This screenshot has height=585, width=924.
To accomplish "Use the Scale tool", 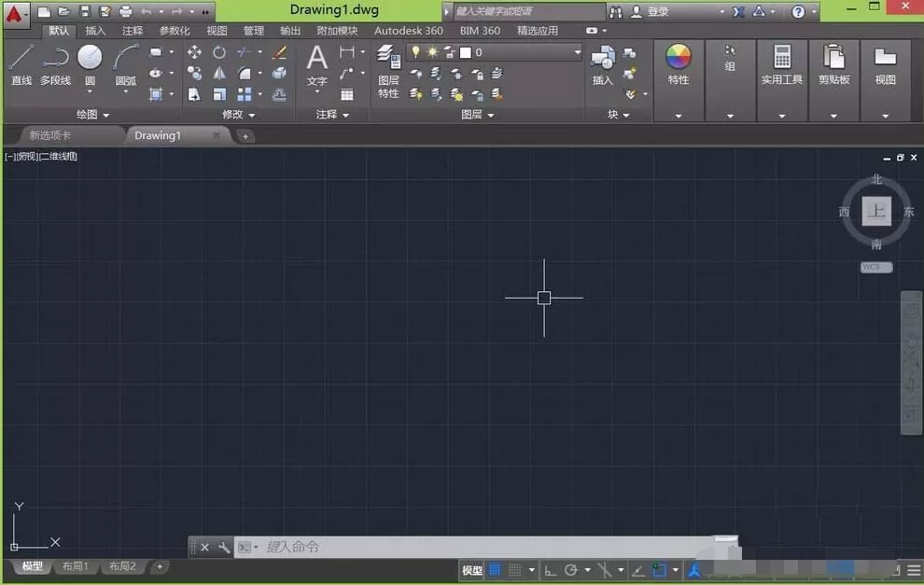I will click(219, 94).
